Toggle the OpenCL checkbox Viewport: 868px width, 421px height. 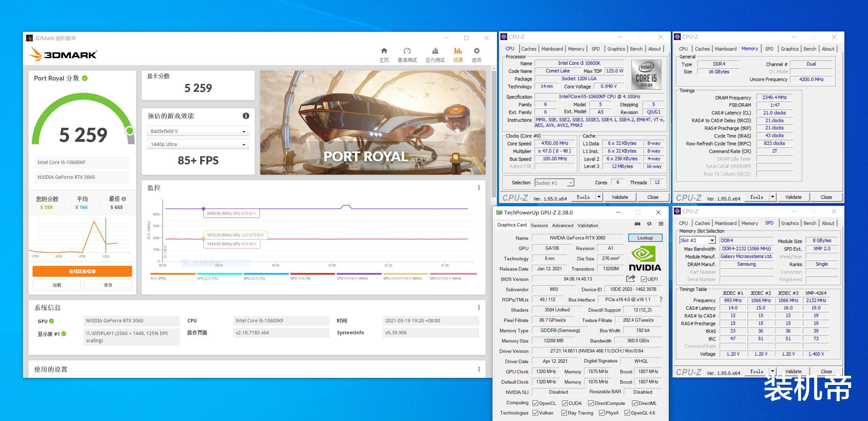[535, 403]
